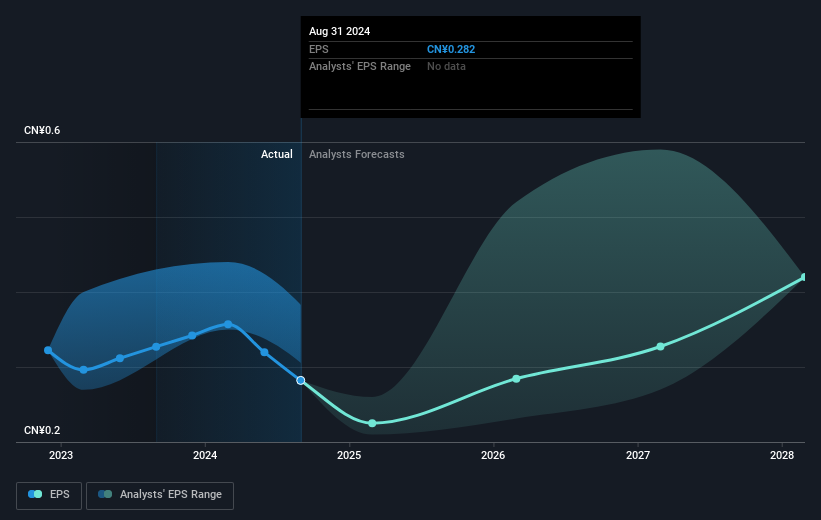This screenshot has width=821, height=520.
Task: Click the forecast data point near 2025 low
Action: coord(372,423)
